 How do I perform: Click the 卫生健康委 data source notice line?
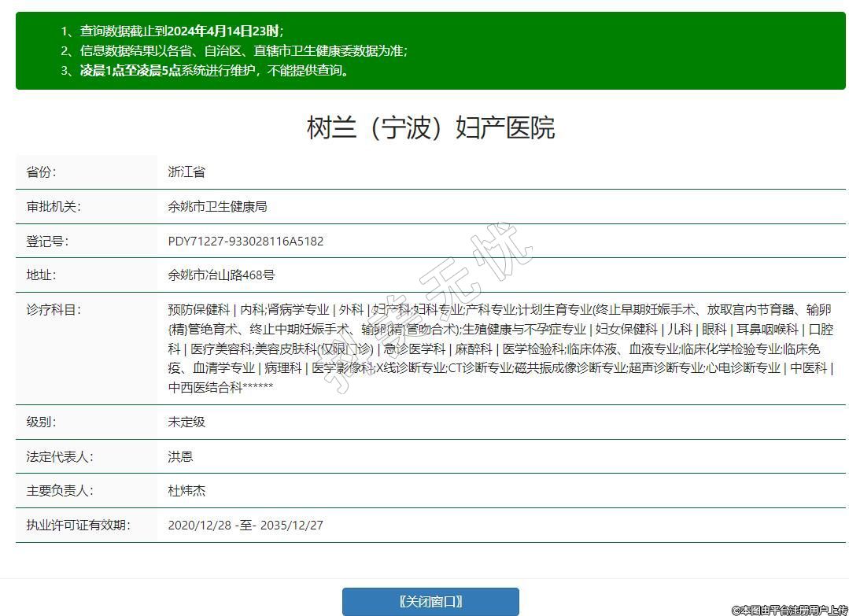click(243, 51)
